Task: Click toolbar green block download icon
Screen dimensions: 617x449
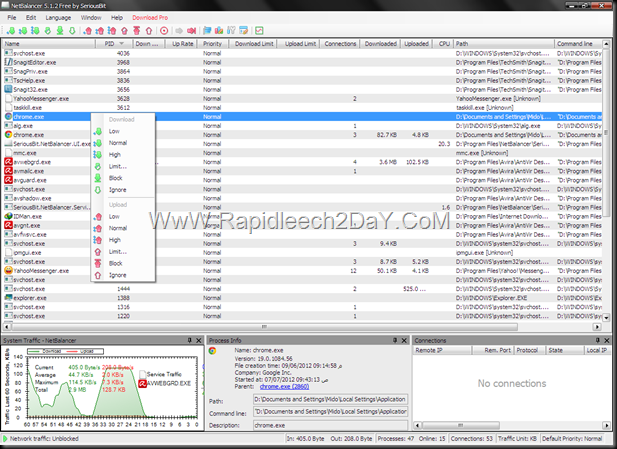Action: coord(60,30)
